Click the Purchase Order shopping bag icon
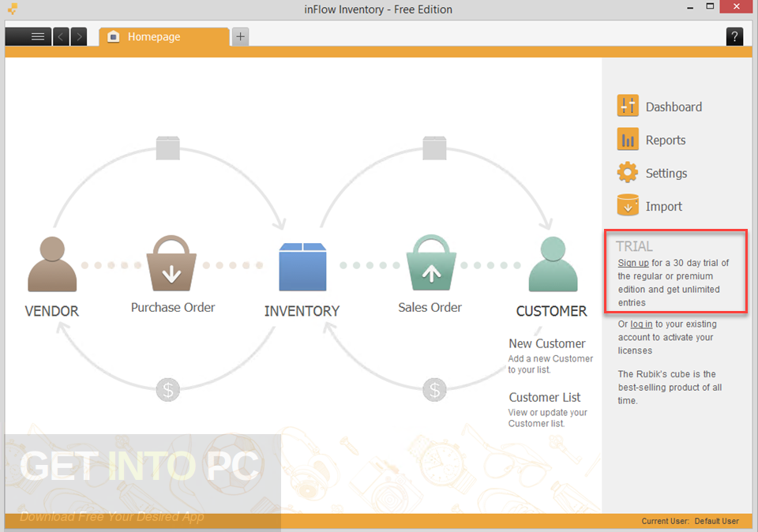The height and width of the screenshot is (532, 758). (x=171, y=263)
